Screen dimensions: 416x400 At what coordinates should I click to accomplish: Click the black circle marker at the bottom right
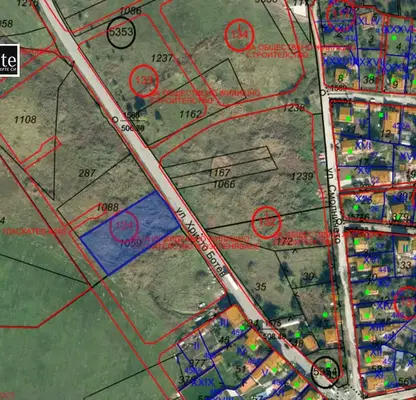(x=325, y=372)
